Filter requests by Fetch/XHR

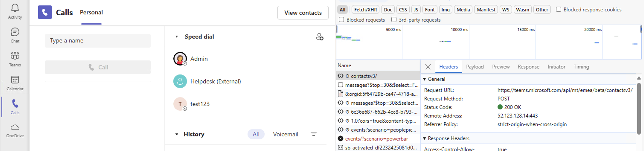click(x=365, y=10)
